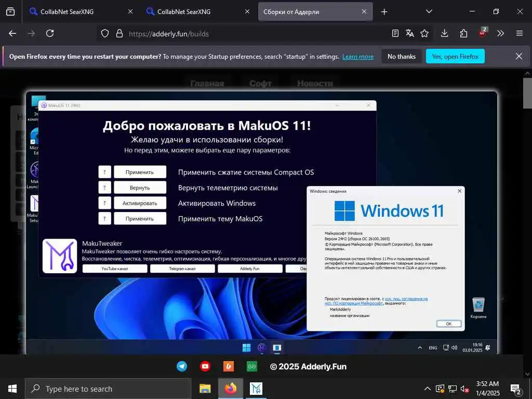Open the MakuTweaker app from taskbar
This screenshot has width=532, height=399.
[x=256, y=389]
